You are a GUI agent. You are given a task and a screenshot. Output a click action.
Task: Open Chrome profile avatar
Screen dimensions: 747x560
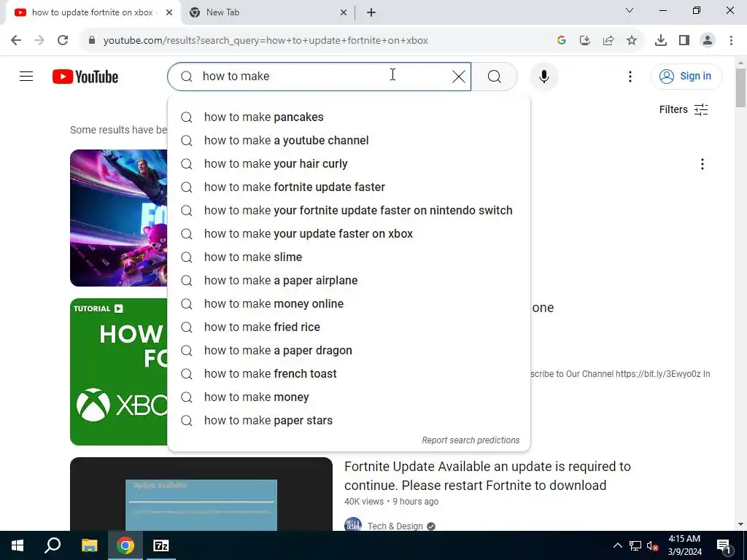(708, 40)
